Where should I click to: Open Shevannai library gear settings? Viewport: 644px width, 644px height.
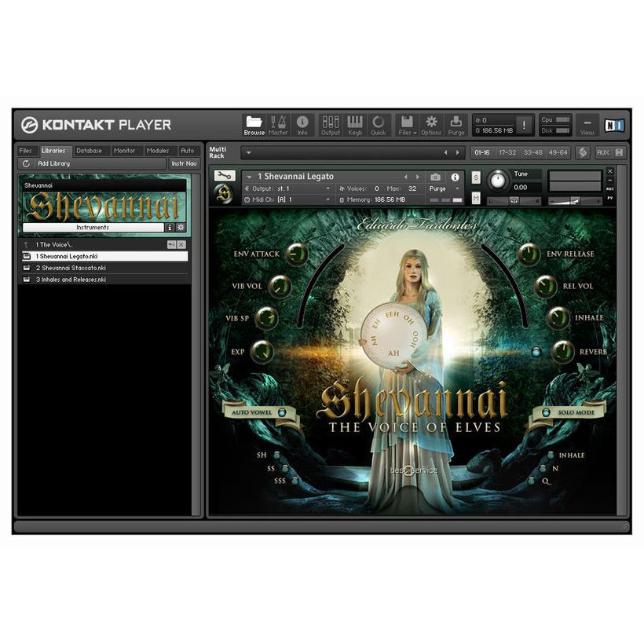pyautogui.click(x=181, y=227)
